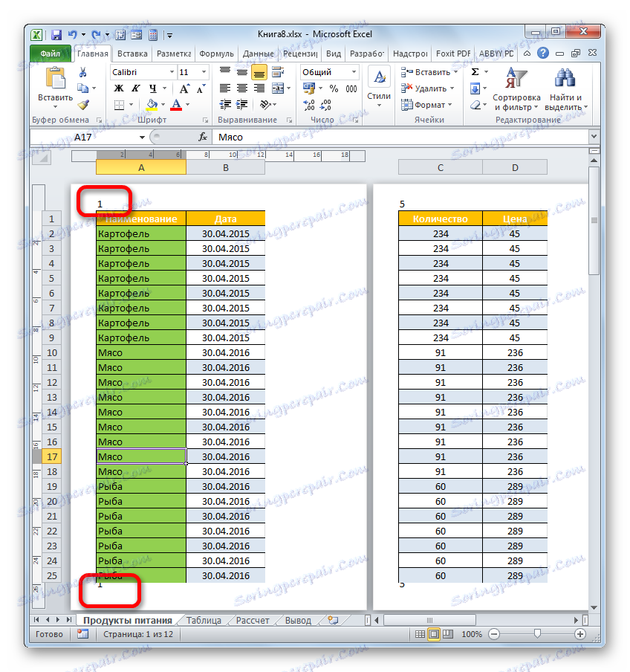This screenshot has width=630, height=672.
Task: Increase font size with the large A icon
Action: 184,88
